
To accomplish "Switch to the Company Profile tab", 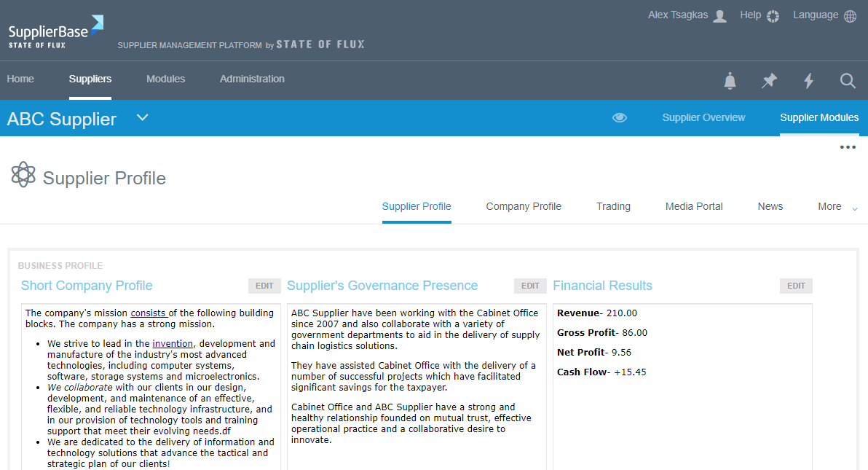I will [524, 206].
